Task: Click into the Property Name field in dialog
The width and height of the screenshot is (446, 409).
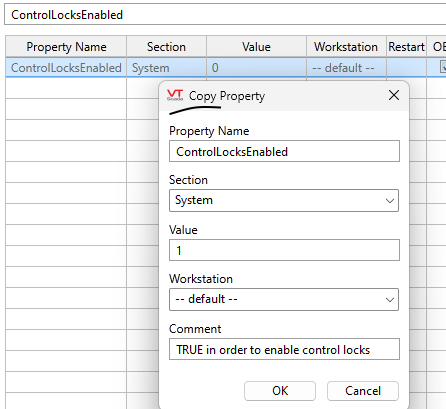Action: (284, 151)
